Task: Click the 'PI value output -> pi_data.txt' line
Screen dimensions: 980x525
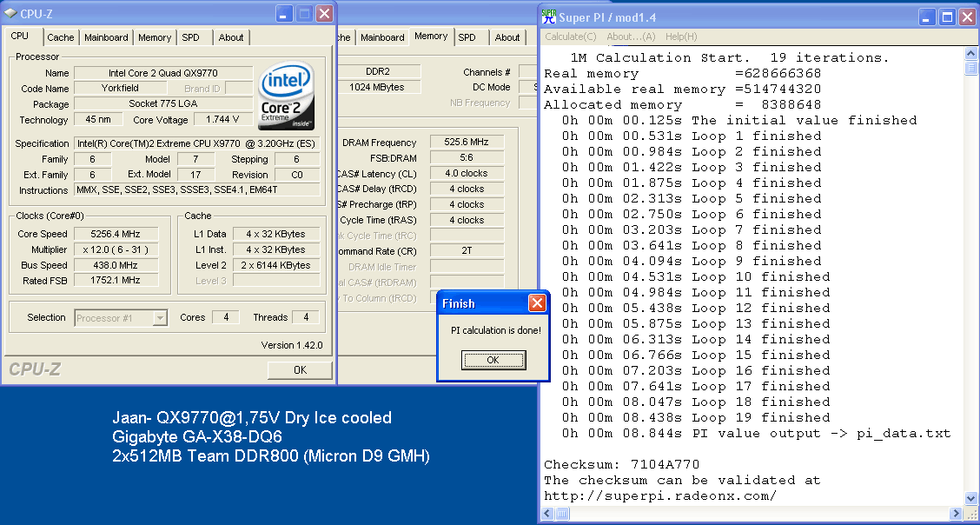Action: point(756,433)
